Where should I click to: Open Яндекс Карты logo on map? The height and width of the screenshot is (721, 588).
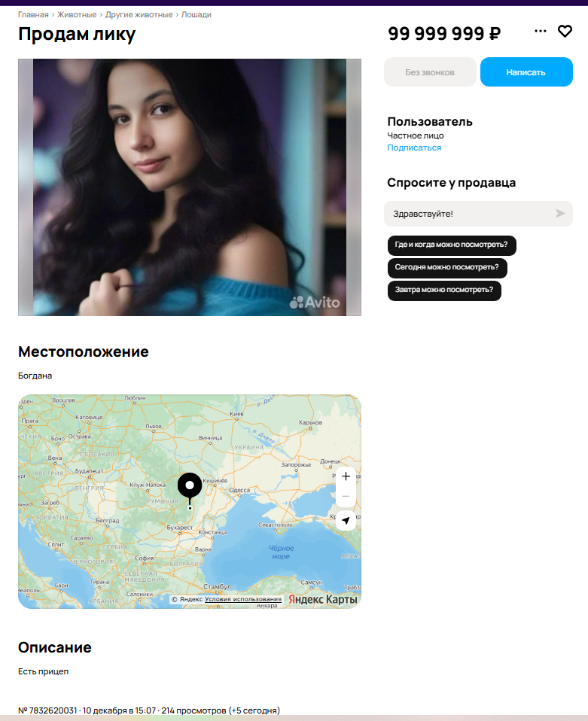322,599
